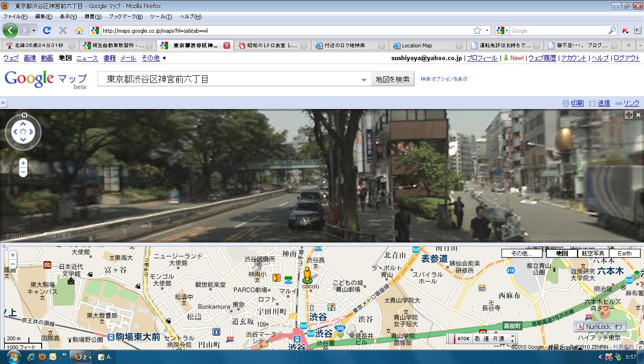Screen dimensions: 644x364
Task: Zoom in Street View with plus button
Action: (23, 163)
